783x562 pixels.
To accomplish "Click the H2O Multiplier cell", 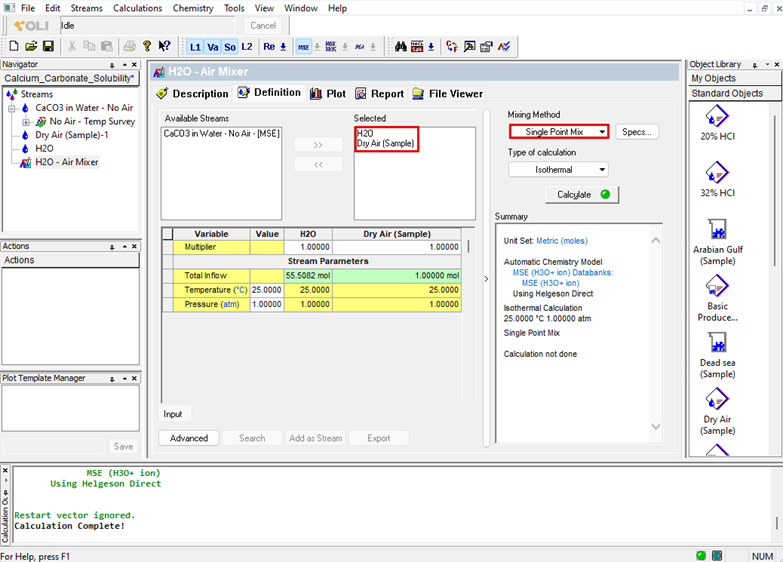I will click(308, 247).
